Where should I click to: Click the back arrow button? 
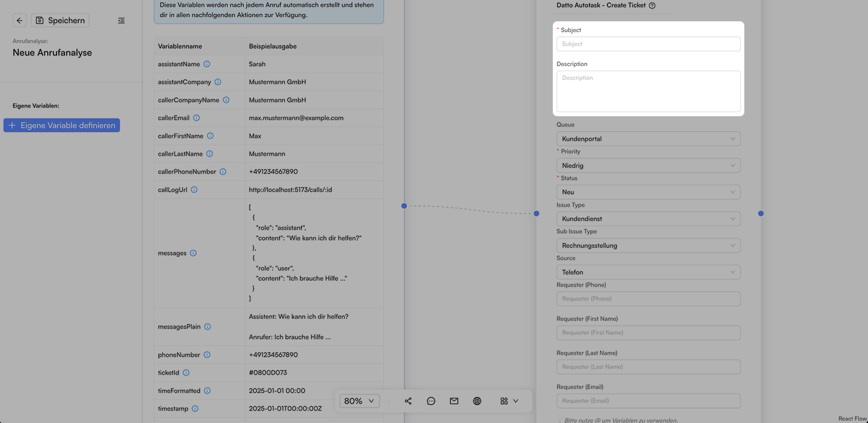click(20, 21)
